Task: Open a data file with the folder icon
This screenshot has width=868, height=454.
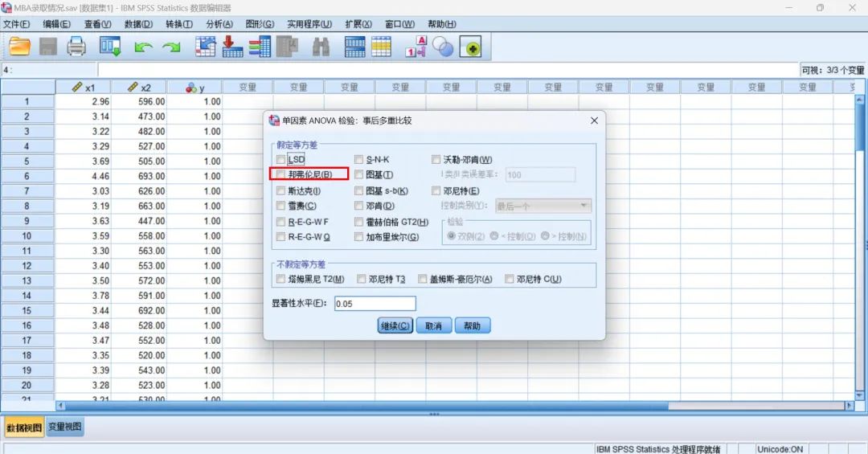Action: 19,47
